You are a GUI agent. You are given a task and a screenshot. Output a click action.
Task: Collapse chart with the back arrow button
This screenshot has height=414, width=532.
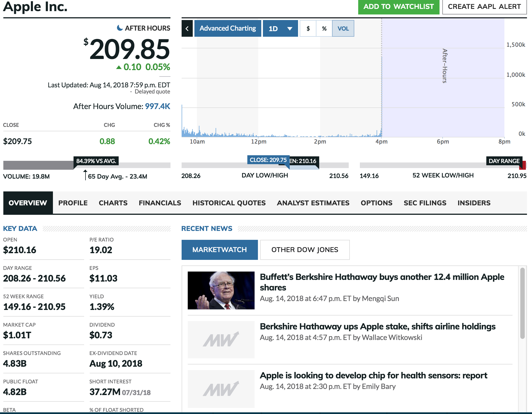tap(187, 28)
